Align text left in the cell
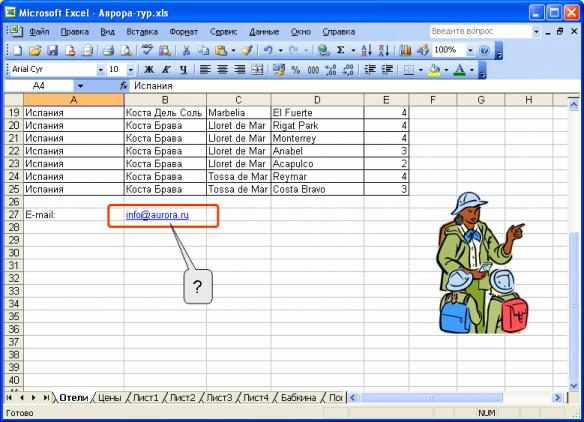Screen dimensions: 584x422 click(205, 70)
